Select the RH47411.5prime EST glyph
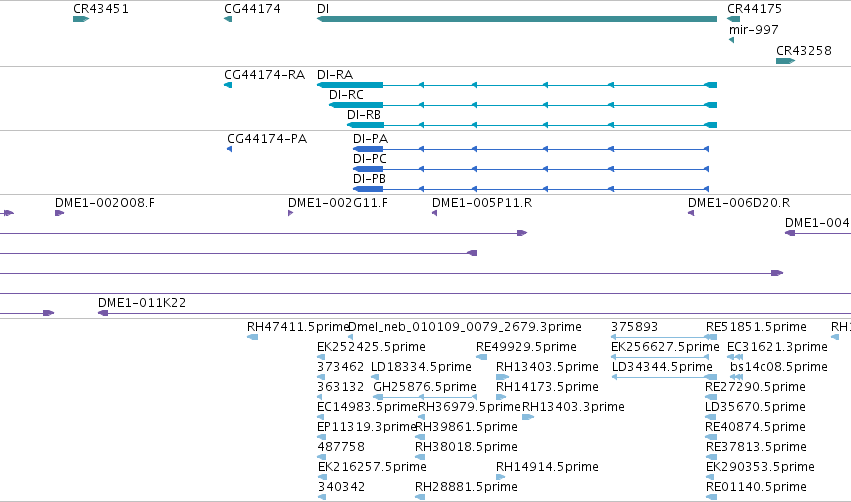The height and width of the screenshot is (502, 851). coord(252,337)
